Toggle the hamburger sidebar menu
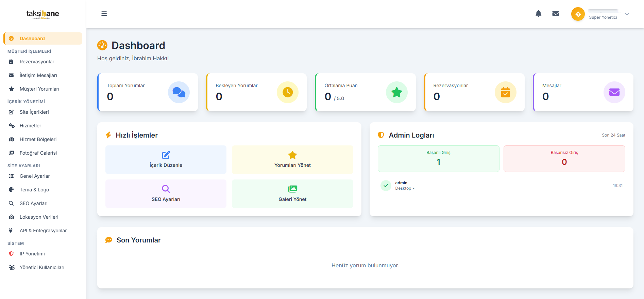 point(104,14)
